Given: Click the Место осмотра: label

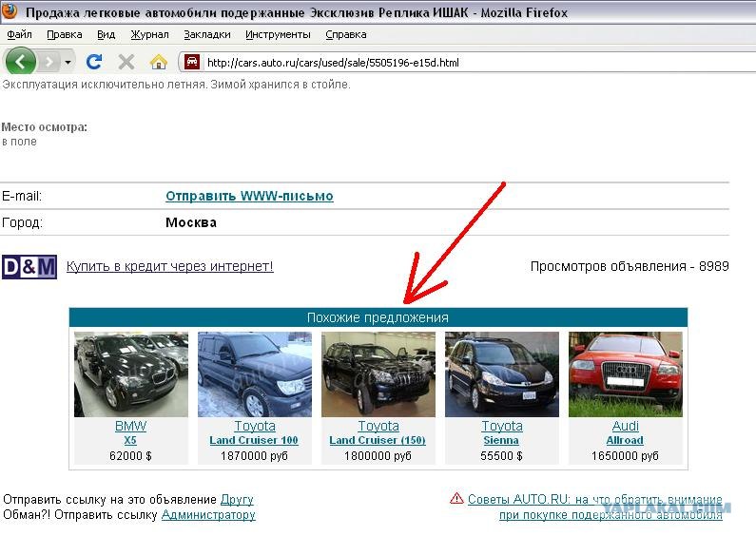Looking at the screenshot, I should pyautogui.click(x=45, y=127).
